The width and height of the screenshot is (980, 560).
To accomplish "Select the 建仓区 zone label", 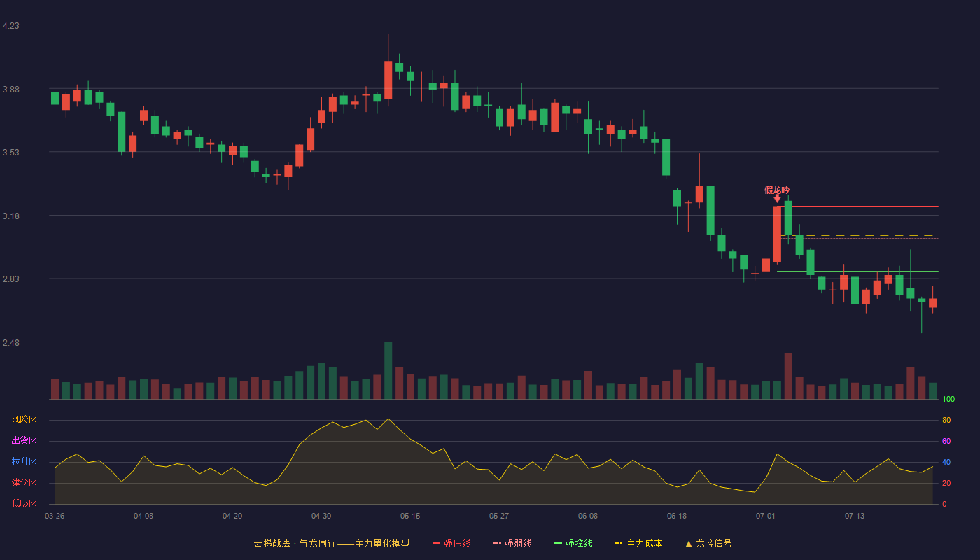I will click(24, 483).
